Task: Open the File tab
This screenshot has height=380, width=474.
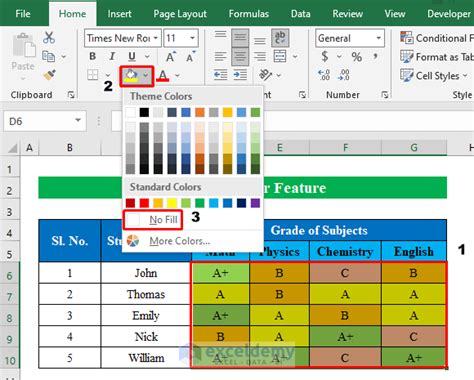Action: click(x=23, y=14)
